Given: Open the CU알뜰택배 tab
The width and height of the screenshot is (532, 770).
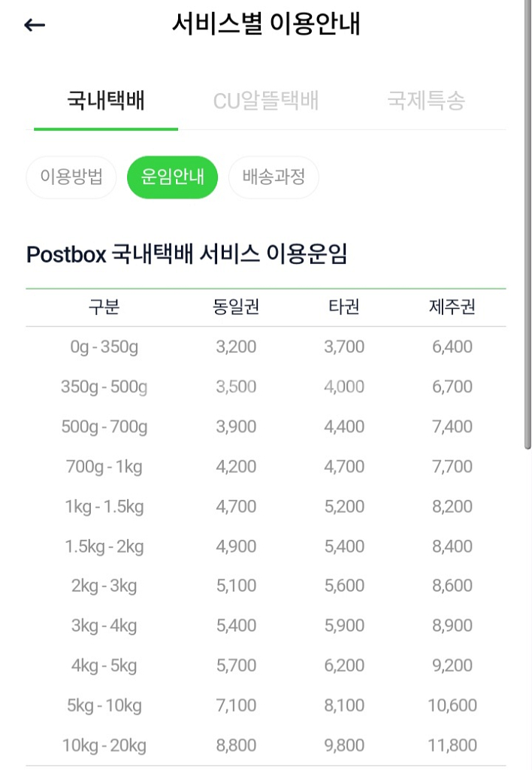Looking at the screenshot, I should coord(266,101).
